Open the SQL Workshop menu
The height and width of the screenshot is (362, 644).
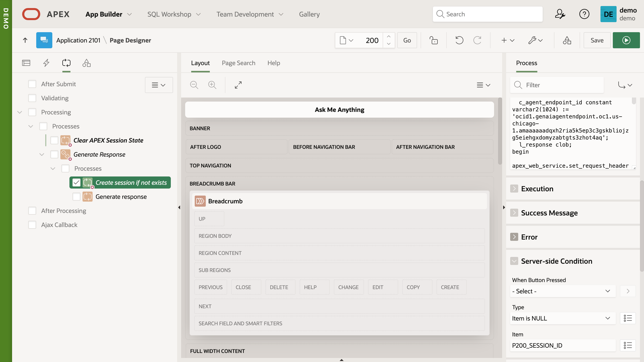[174, 14]
